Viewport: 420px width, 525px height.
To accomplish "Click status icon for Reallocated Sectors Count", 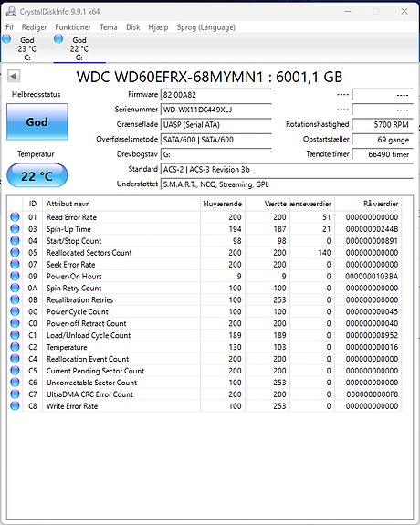I will pos(15,252).
